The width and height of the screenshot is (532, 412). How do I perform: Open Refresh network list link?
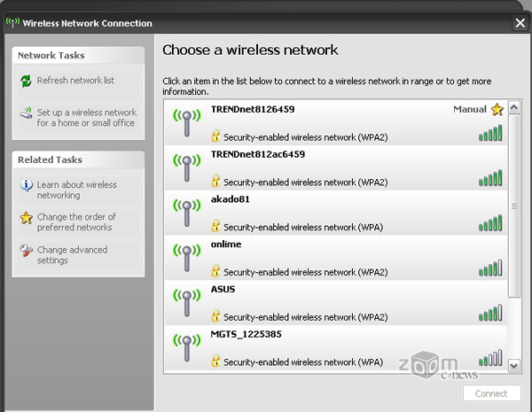click(75, 81)
